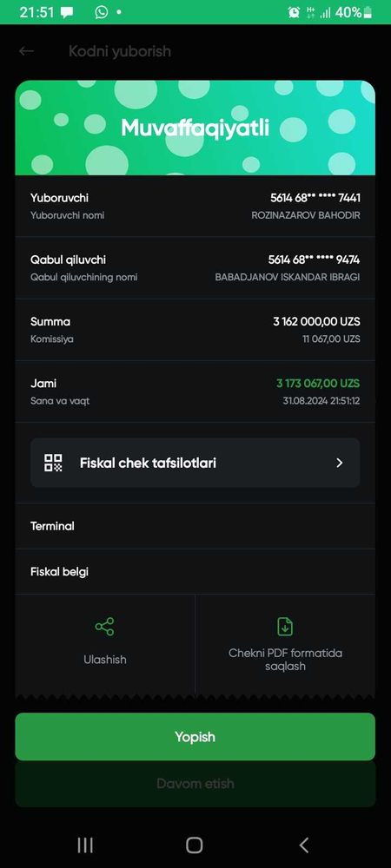Open recent apps navigation button
Screen dimensions: 391x868
pyautogui.click(x=85, y=845)
